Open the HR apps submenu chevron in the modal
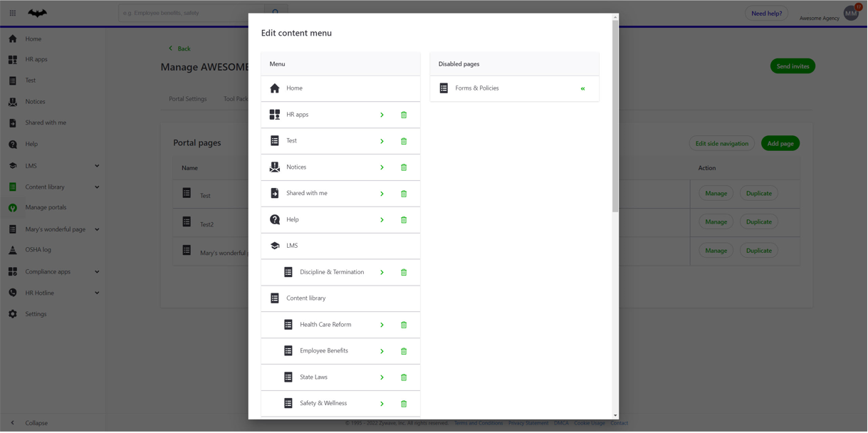This screenshot has height=433, width=868. click(x=382, y=115)
